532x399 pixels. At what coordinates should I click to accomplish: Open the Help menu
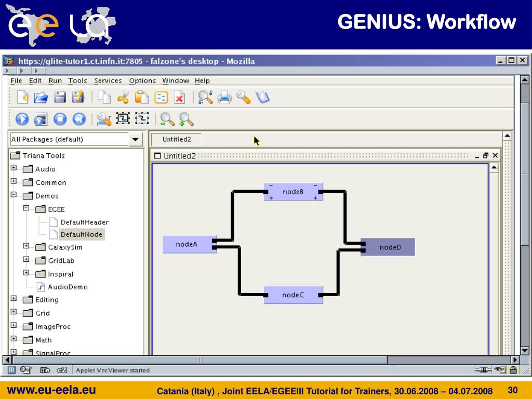[202, 81]
